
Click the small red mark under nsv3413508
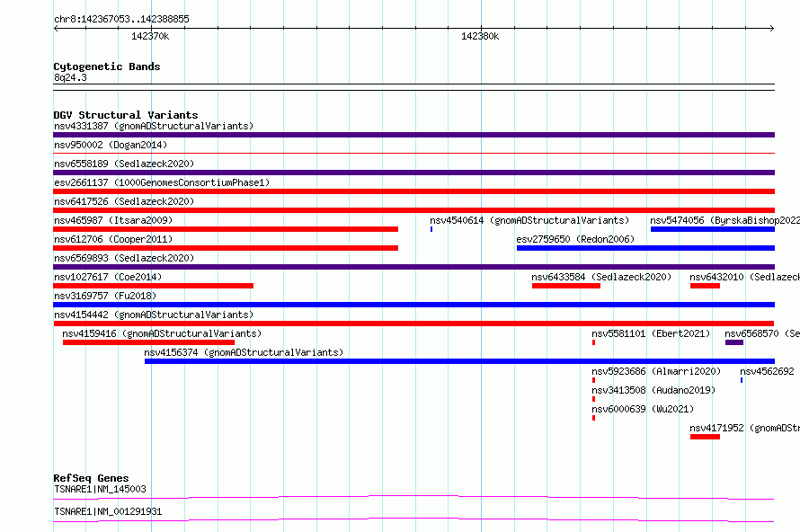point(594,399)
